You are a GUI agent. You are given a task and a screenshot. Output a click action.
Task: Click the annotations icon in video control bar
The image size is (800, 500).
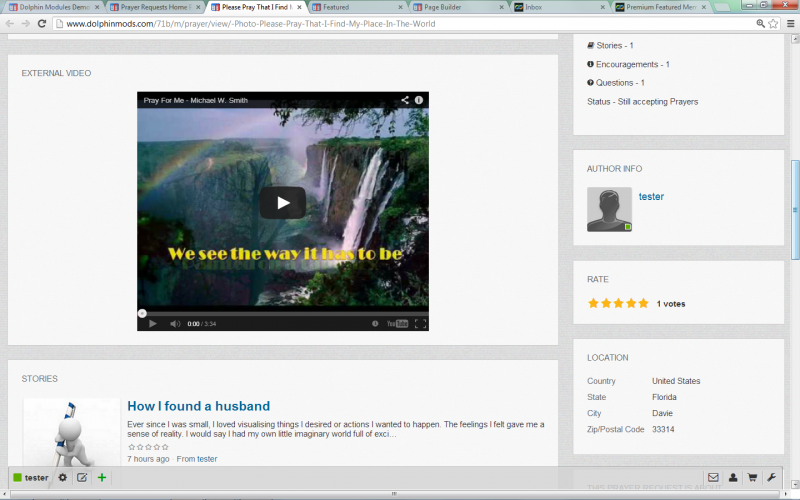[375, 323]
